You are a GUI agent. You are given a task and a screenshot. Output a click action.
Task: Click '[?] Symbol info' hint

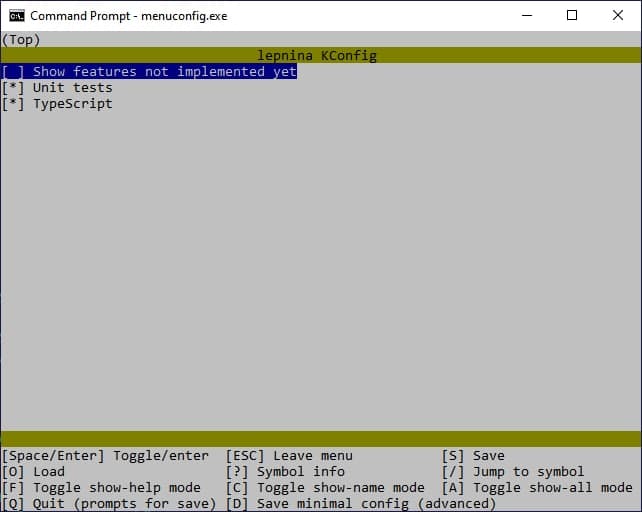coord(285,471)
